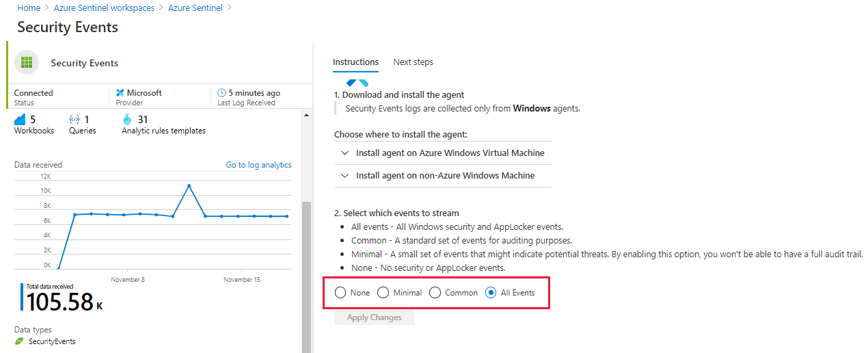Go to Home in the breadcrumb

[29, 8]
